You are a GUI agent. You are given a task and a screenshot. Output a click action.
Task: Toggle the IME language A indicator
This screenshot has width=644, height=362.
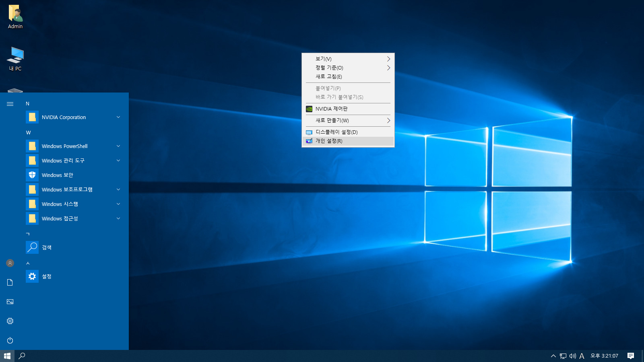[x=582, y=356]
